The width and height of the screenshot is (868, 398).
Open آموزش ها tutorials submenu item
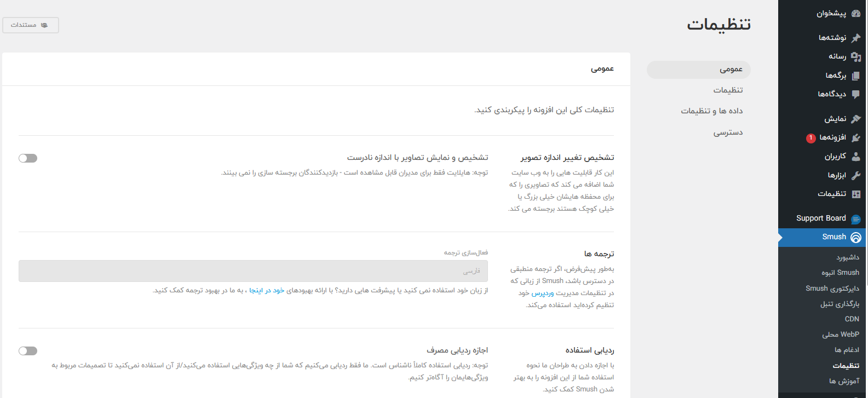[x=844, y=381]
